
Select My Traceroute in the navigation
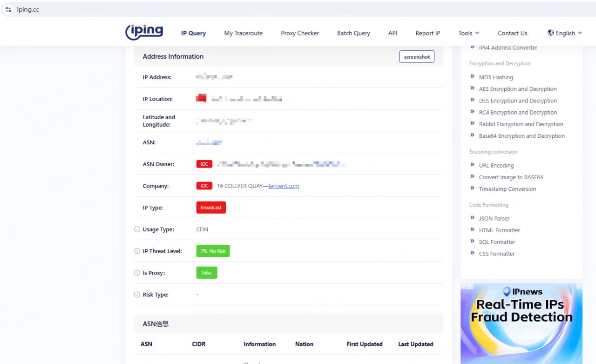click(243, 33)
